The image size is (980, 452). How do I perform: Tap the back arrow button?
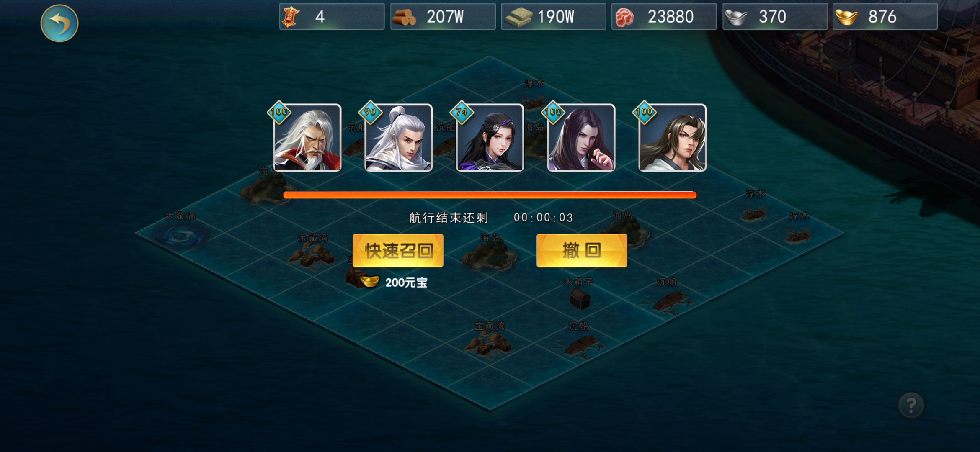point(59,23)
